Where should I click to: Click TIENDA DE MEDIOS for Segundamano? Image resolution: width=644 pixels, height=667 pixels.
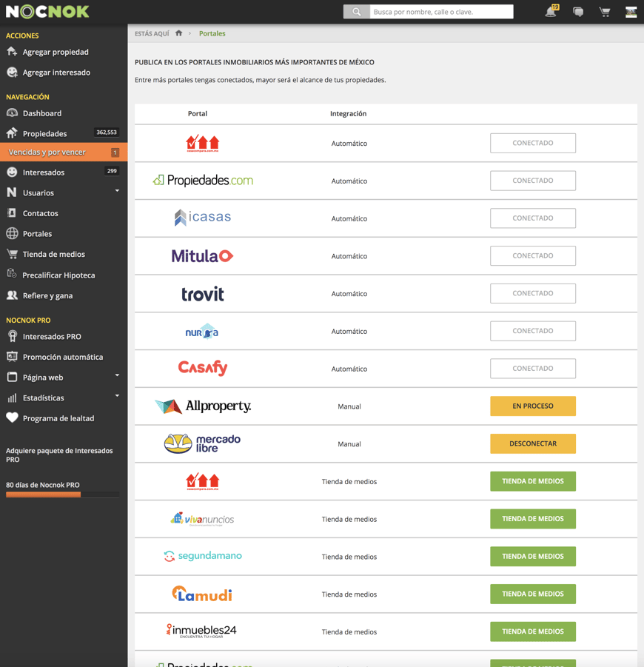[533, 556]
